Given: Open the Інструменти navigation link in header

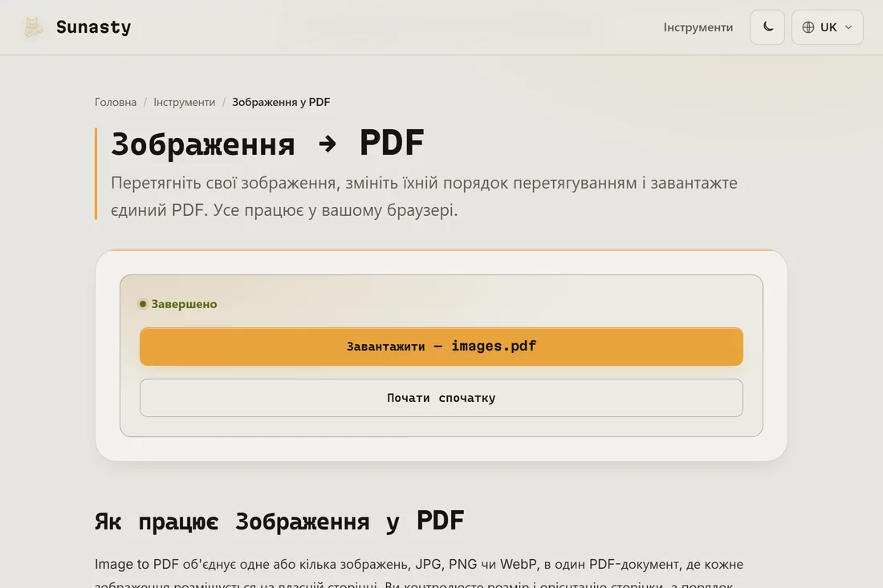Looking at the screenshot, I should coord(698,27).
